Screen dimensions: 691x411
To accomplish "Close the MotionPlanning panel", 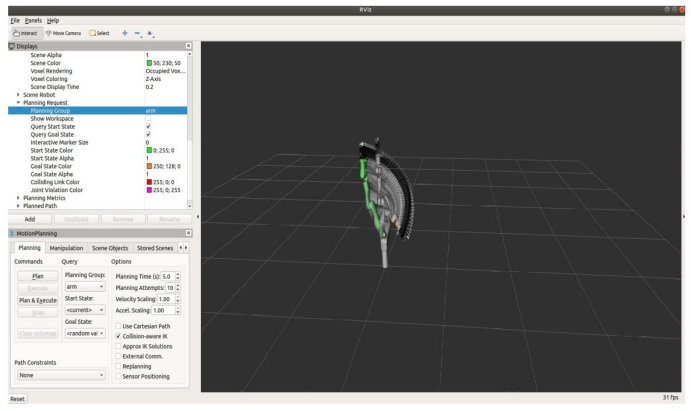I will point(188,233).
